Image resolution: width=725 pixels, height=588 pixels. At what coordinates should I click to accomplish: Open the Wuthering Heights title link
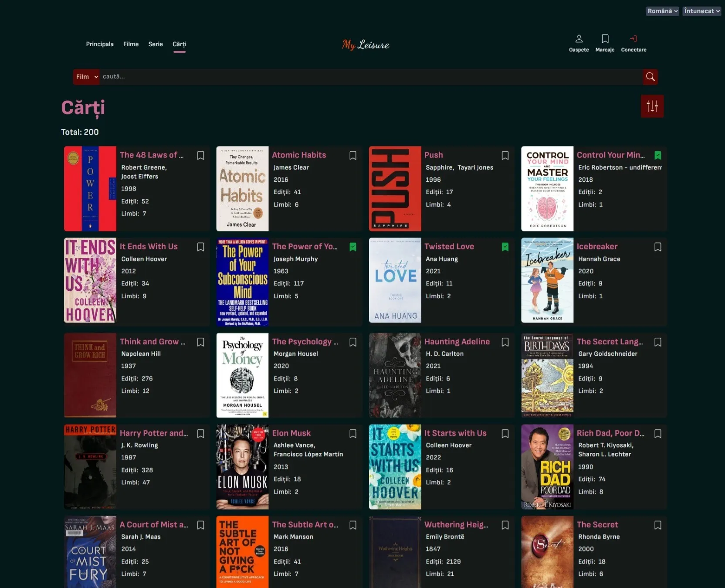456,525
